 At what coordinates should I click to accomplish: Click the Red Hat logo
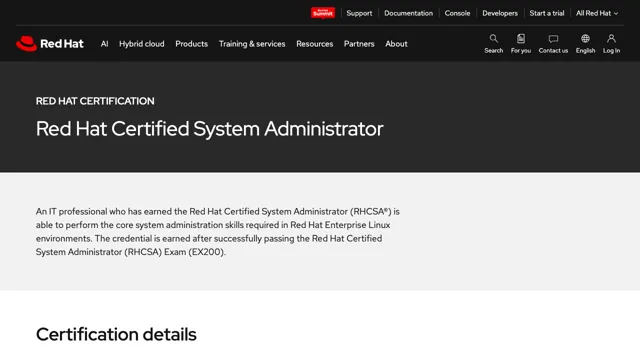[50, 44]
